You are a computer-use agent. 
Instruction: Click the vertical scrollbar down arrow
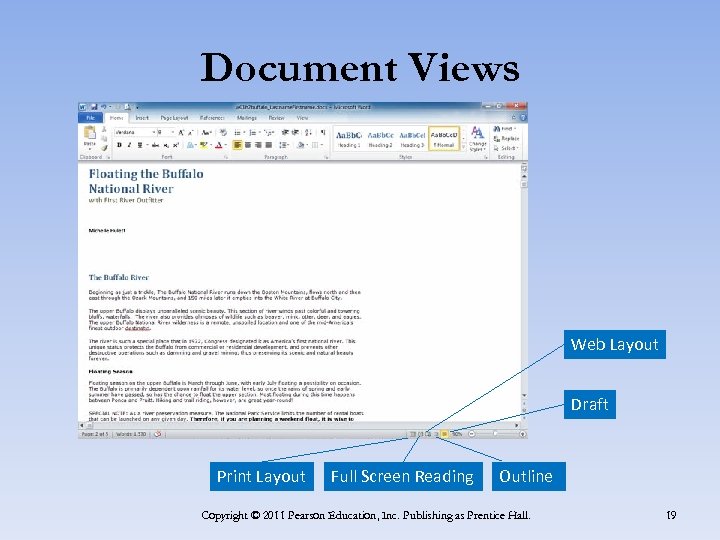[524, 396]
